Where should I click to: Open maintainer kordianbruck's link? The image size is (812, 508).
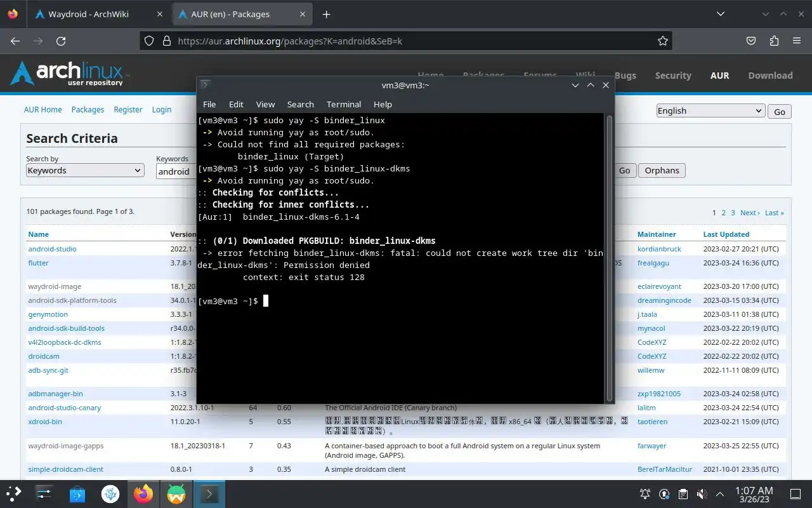[x=659, y=249]
